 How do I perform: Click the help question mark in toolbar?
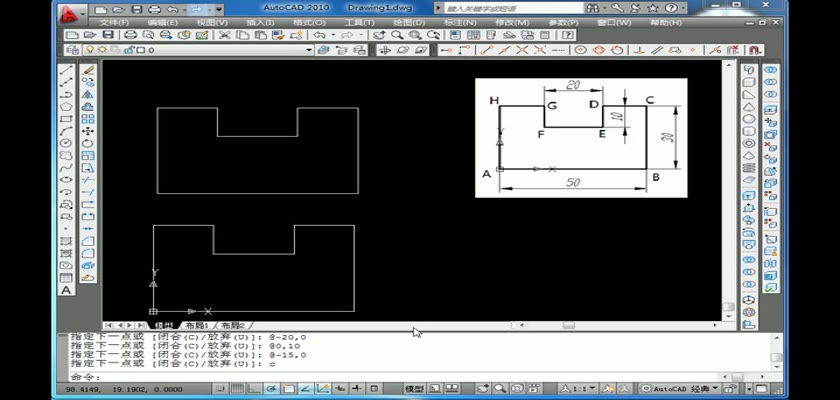click(x=568, y=35)
